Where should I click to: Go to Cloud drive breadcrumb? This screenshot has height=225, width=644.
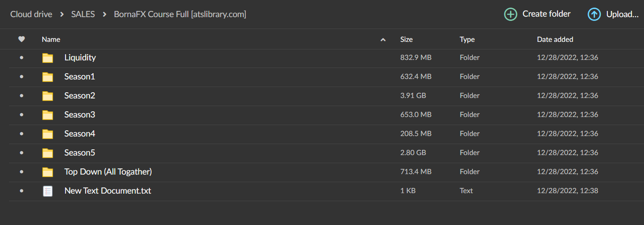coord(31,14)
